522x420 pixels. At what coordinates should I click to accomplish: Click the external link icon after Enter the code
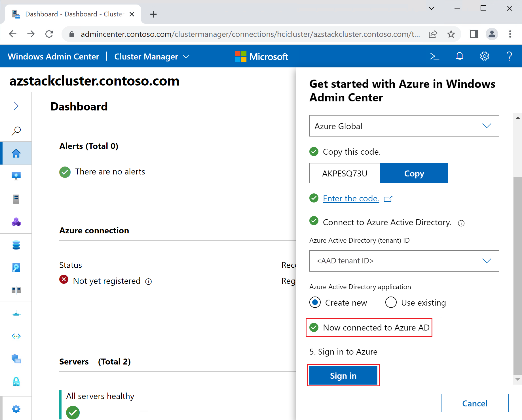(388, 199)
